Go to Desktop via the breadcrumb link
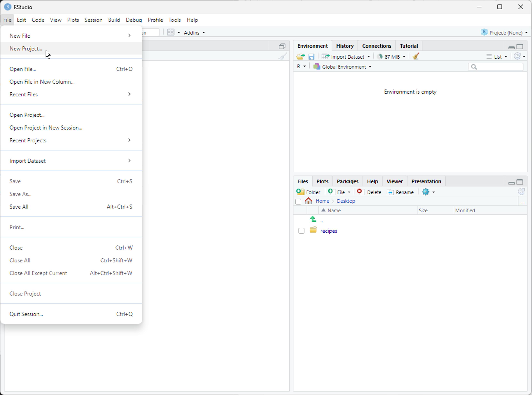Image resolution: width=532 pixels, height=396 pixels. click(x=346, y=201)
